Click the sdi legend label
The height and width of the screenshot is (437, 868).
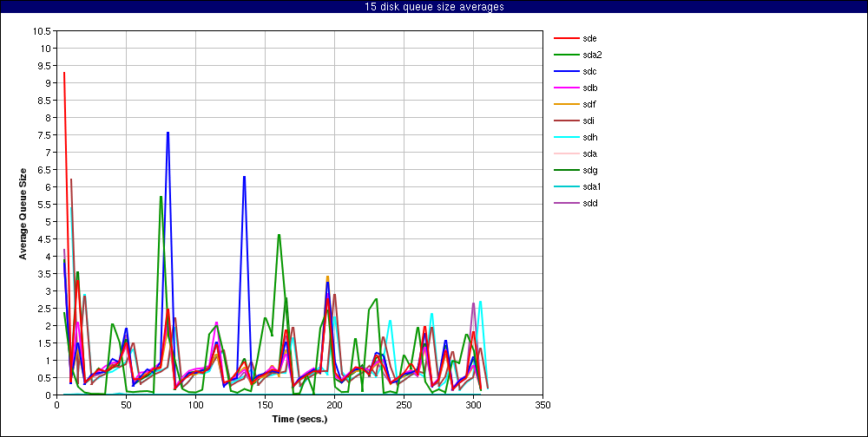point(589,121)
